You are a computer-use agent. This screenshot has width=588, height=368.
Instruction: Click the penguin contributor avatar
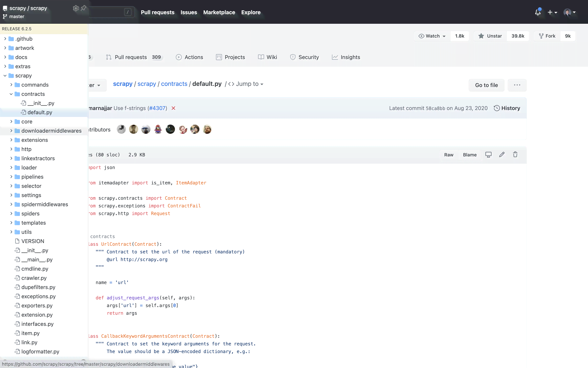158,129
